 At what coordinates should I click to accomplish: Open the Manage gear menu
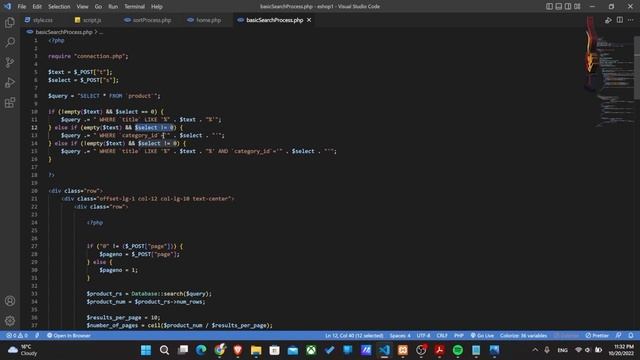coord(10,321)
